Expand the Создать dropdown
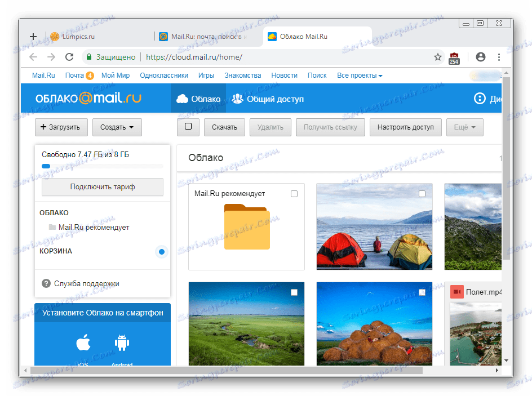The height and width of the screenshot is (396, 532). [x=117, y=127]
